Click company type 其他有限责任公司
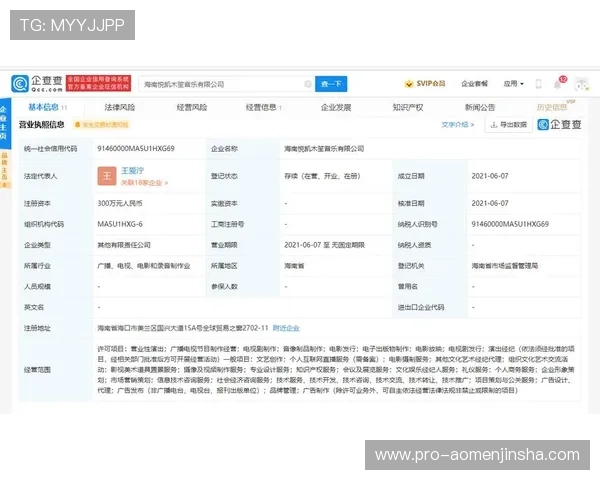Image resolution: width=600 pixels, height=480 pixels. 124,245
